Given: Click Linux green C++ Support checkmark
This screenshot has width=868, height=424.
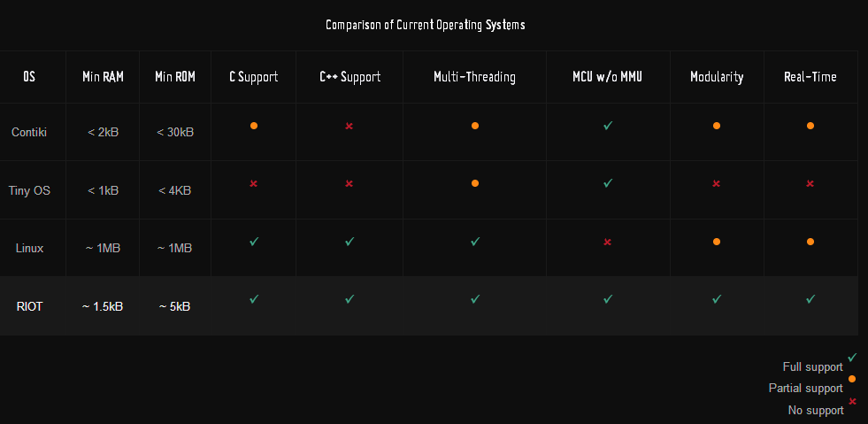Looking at the screenshot, I should click(350, 242).
